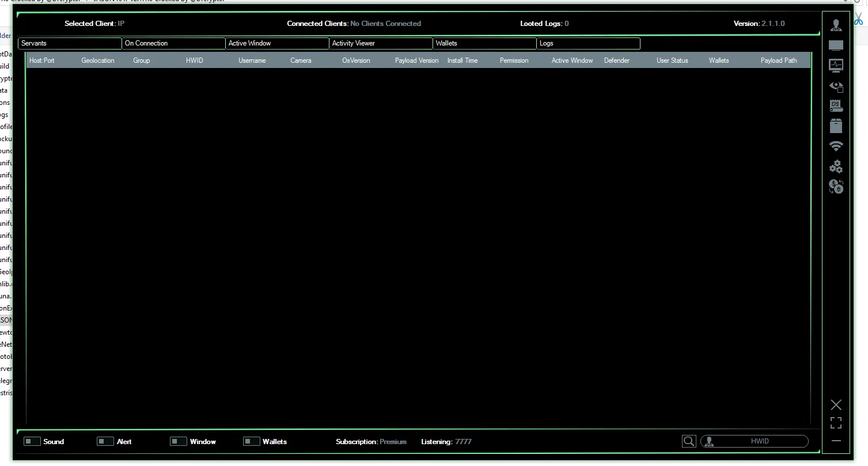This screenshot has height=466, width=868.
Task: Click the search magnifier near the HWID field
Action: 688,441
